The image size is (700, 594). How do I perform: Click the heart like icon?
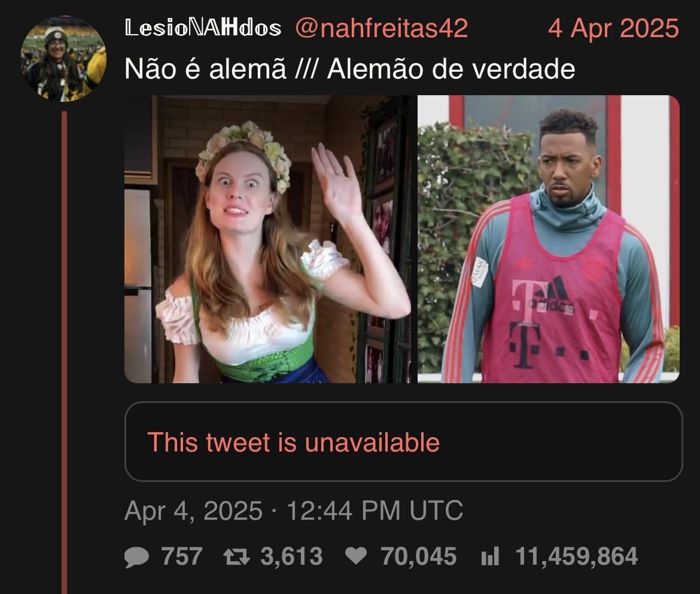[x=356, y=556]
